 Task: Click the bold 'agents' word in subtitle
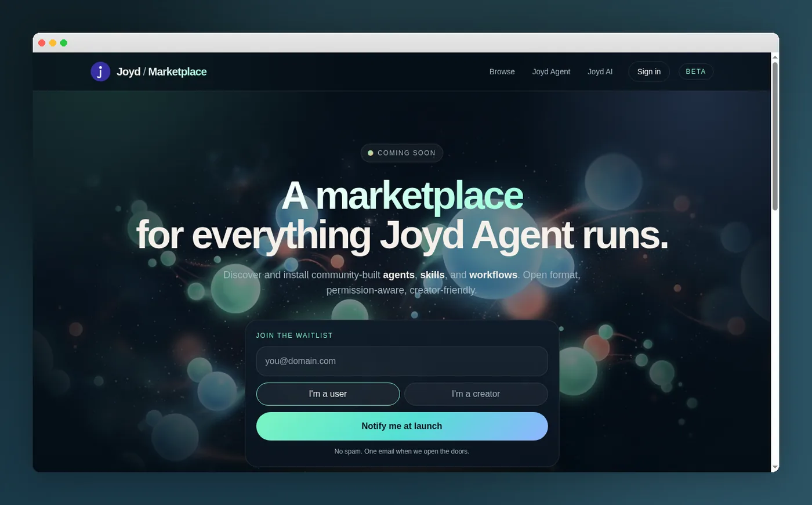398,275
